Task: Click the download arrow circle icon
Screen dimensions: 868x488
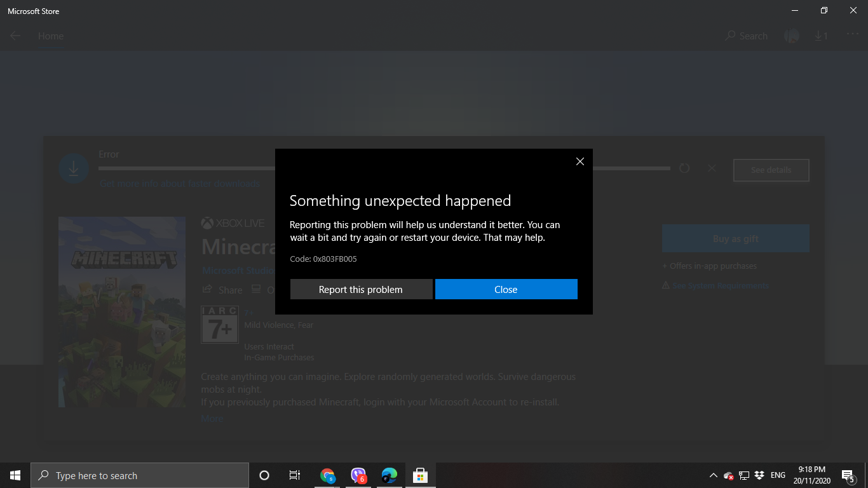Action: coord(74,168)
